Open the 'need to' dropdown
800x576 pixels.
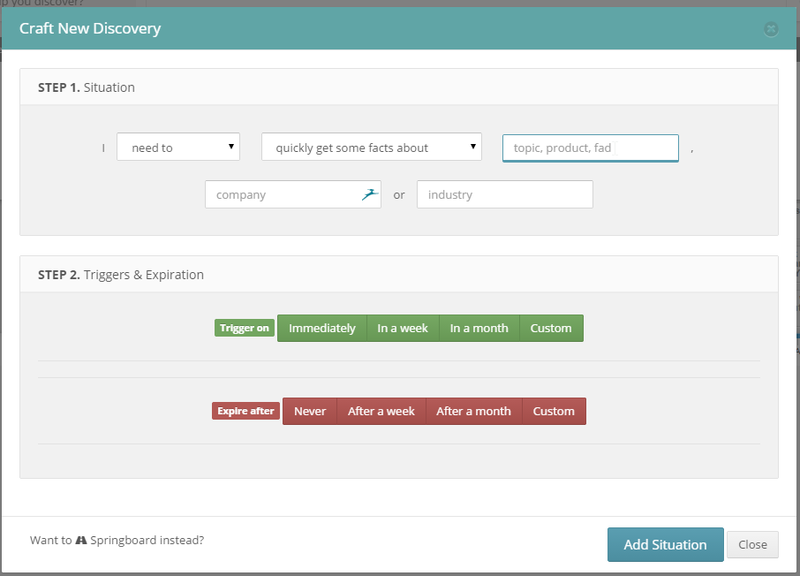click(x=178, y=147)
